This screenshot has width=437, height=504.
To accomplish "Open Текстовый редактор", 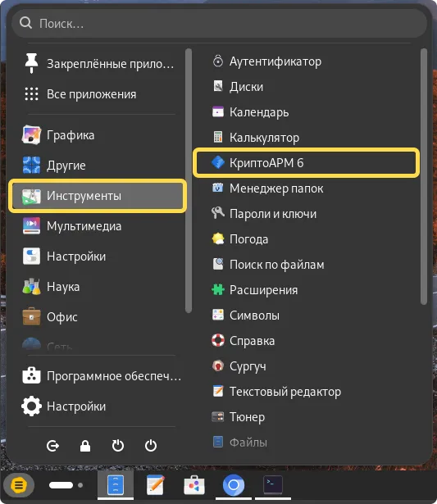I will point(306,391).
